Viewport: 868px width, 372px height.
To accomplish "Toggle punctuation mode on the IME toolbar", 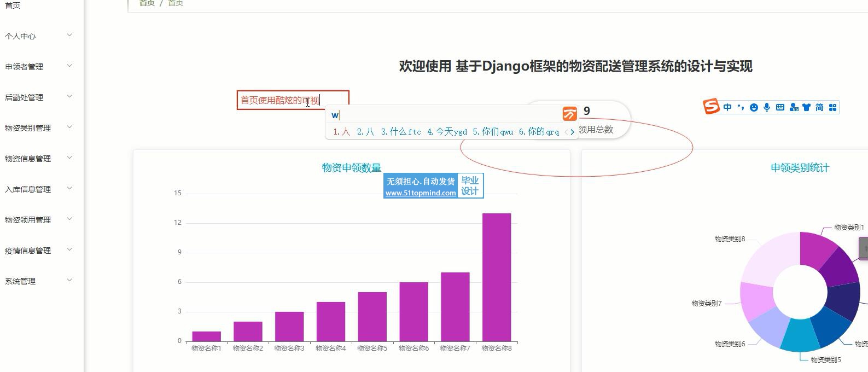I will (741, 107).
